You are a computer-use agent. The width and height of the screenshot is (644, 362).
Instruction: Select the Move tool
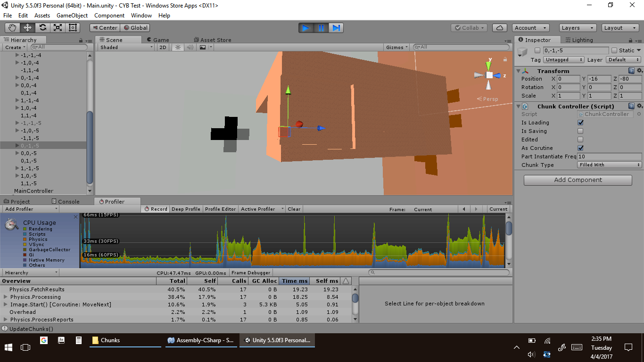[28, 28]
